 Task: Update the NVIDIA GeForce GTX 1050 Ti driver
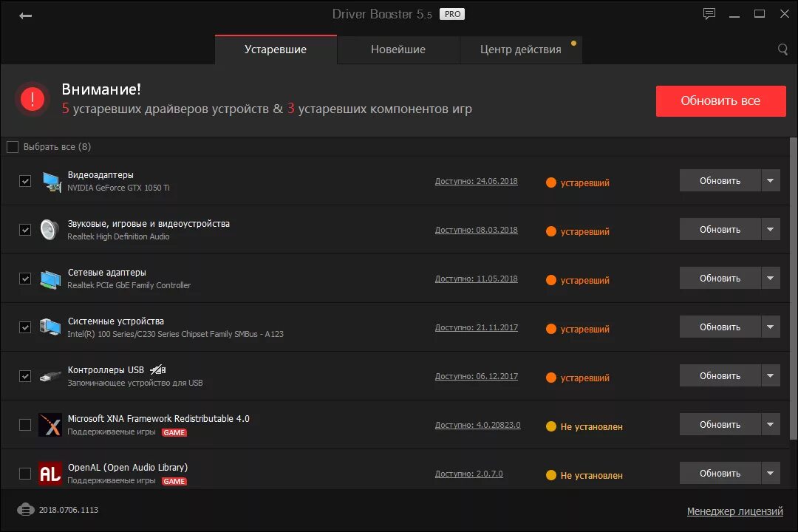click(x=720, y=181)
